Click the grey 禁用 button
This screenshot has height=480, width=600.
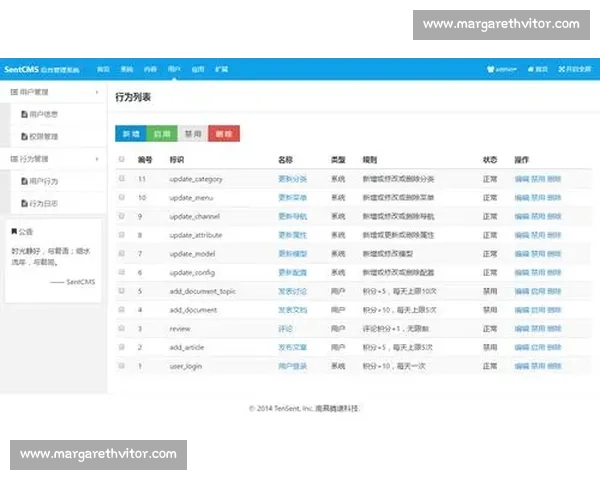pyautogui.click(x=193, y=134)
